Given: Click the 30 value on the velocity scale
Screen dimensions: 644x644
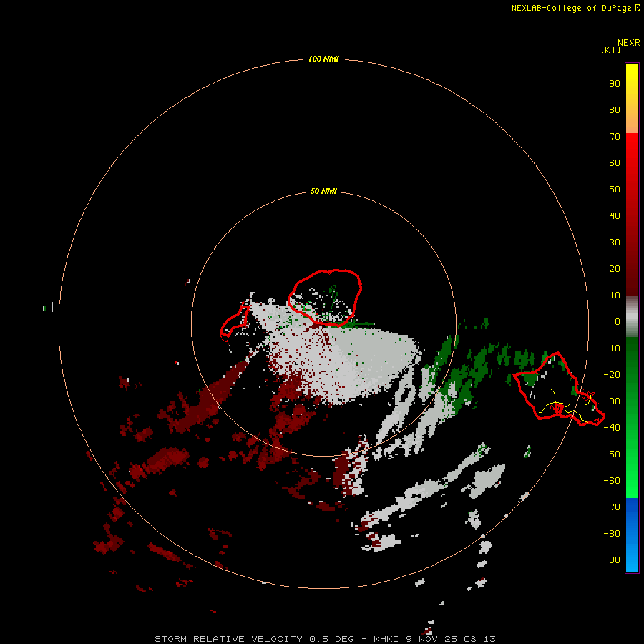Looking at the screenshot, I should point(615,243).
